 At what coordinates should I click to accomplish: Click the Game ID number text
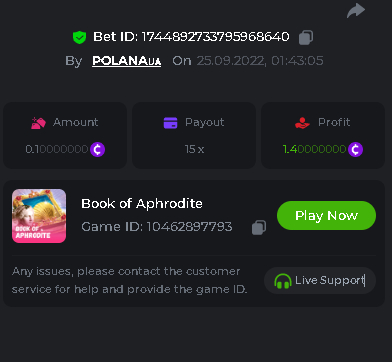coord(189,227)
